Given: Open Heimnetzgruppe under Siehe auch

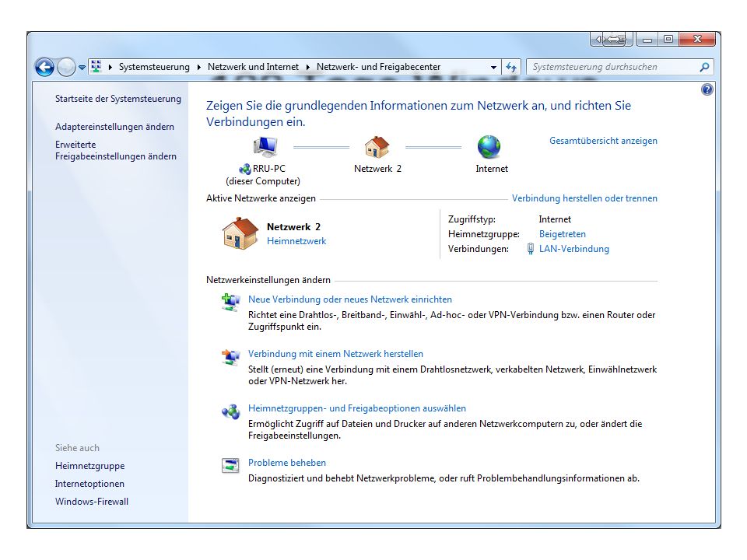Looking at the screenshot, I should (x=90, y=466).
